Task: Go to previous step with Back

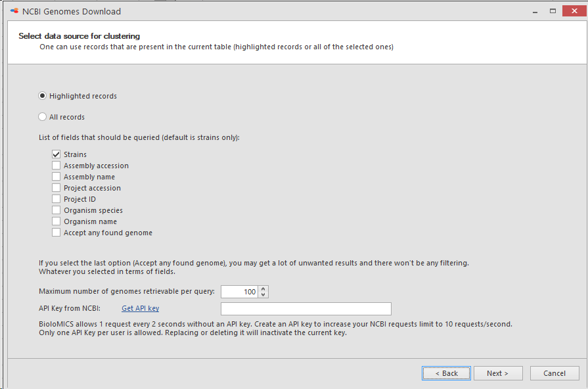Action: click(446, 373)
